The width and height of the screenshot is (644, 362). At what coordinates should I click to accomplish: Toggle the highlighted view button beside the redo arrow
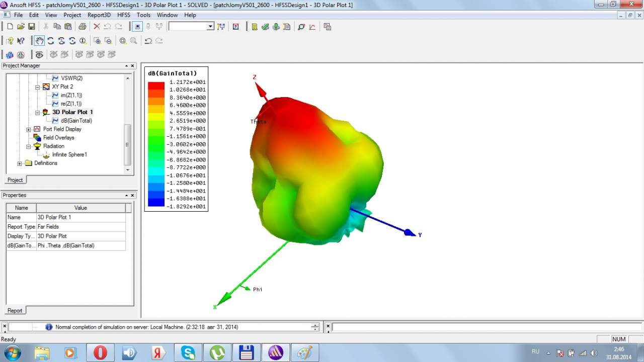pyautogui.click(x=138, y=27)
